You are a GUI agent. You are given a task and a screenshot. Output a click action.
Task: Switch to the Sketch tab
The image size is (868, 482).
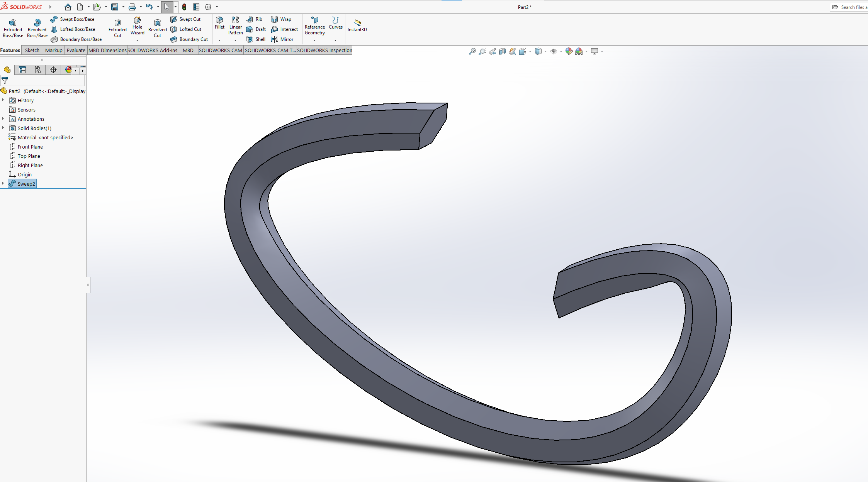pos(32,50)
